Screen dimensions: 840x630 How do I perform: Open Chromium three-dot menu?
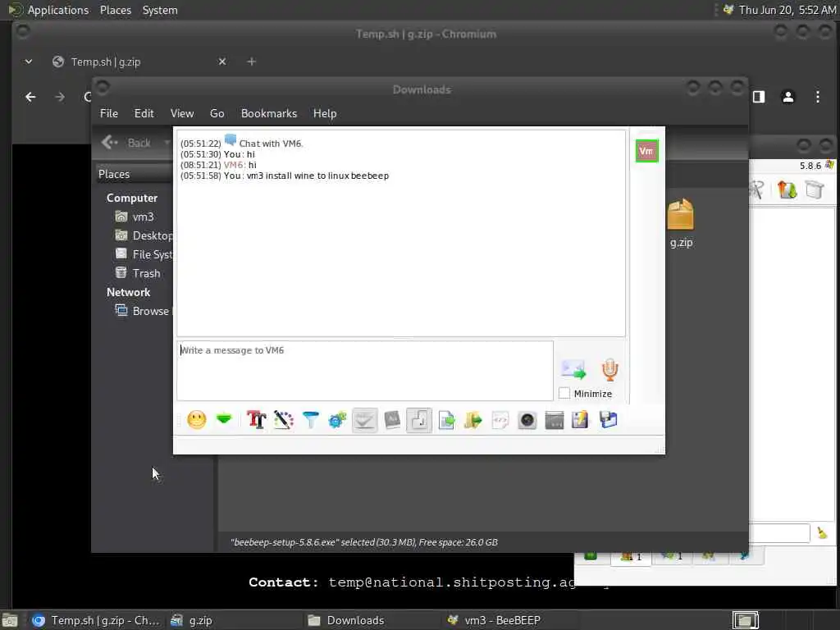pyautogui.click(x=818, y=97)
